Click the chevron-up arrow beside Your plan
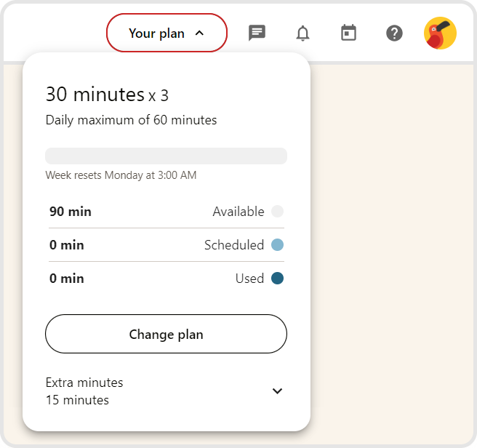This screenshot has height=448, width=477. pos(200,33)
